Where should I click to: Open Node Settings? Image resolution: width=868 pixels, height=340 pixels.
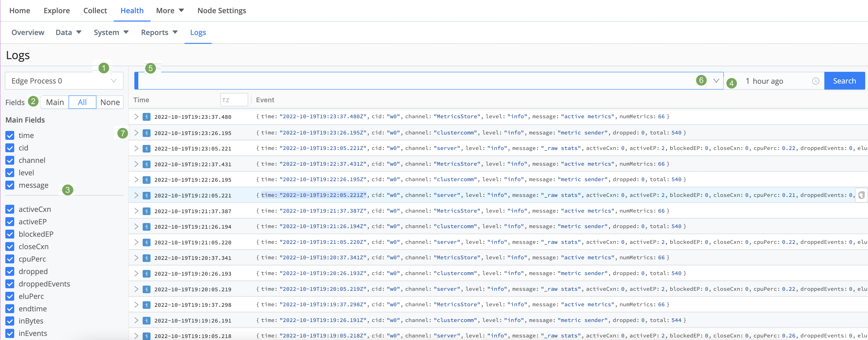222,10
